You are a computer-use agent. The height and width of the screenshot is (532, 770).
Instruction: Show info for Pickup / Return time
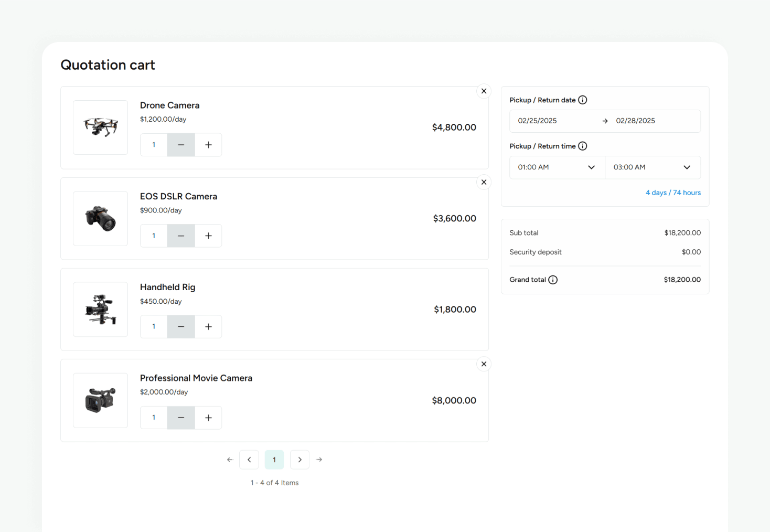(582, 146)
